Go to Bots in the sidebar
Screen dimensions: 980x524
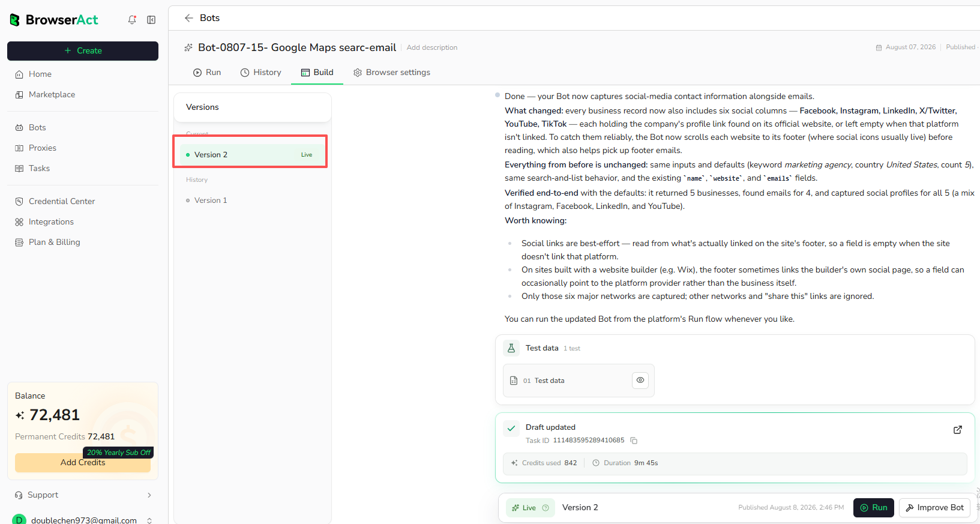[x=83, y=128]
